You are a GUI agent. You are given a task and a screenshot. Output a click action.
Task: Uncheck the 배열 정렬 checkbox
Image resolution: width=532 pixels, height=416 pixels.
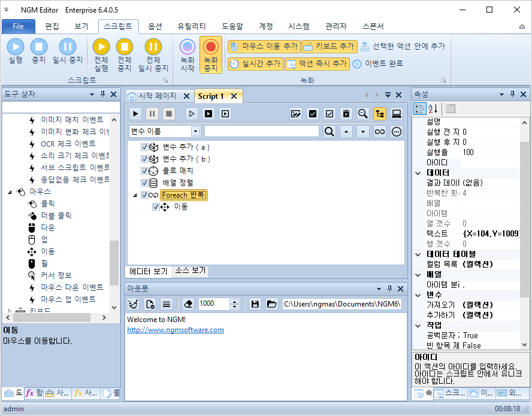pos(144,183)
